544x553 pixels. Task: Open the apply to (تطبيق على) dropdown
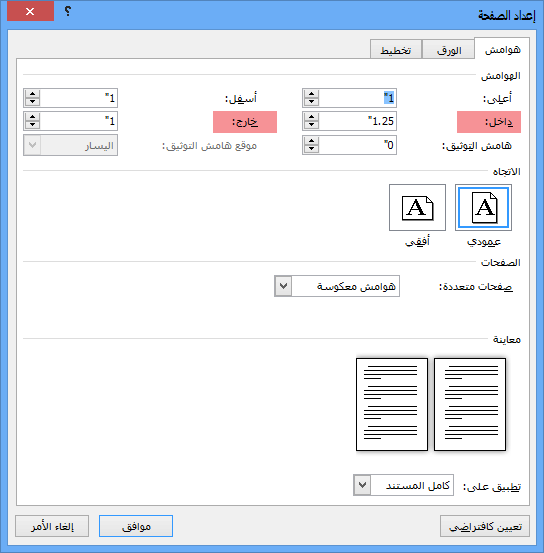(x=362, y=485)
